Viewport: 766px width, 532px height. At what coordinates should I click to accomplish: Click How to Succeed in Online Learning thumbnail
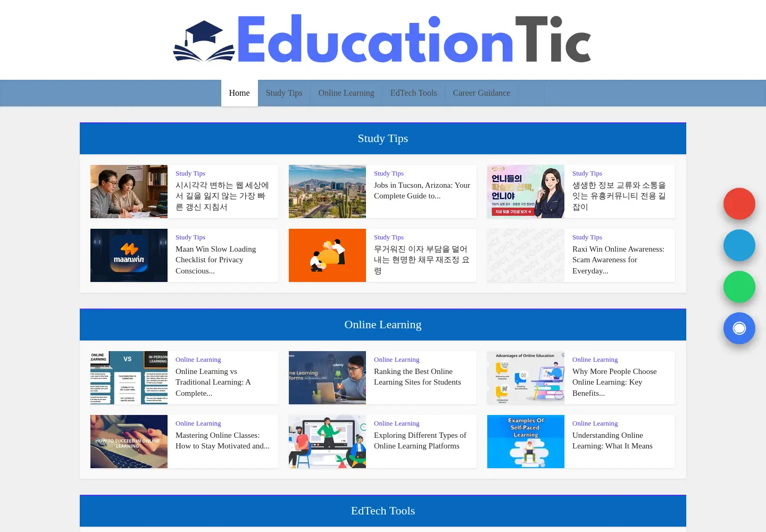coord(129,442)
